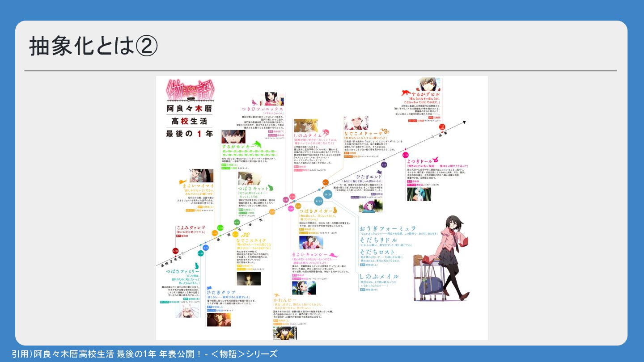Click the teal cat icon above つばさファミリー
The image size is (644, 362).
[x=196, y=265]
